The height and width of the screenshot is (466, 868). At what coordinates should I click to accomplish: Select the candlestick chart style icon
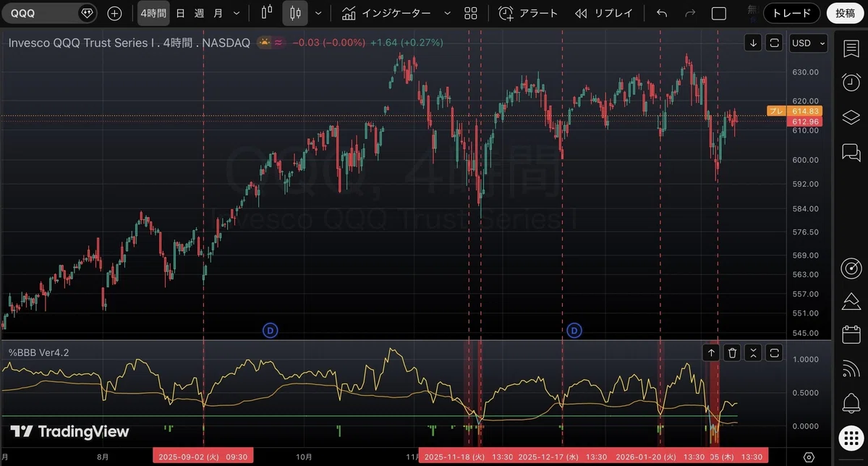click(x=294, y=13)
